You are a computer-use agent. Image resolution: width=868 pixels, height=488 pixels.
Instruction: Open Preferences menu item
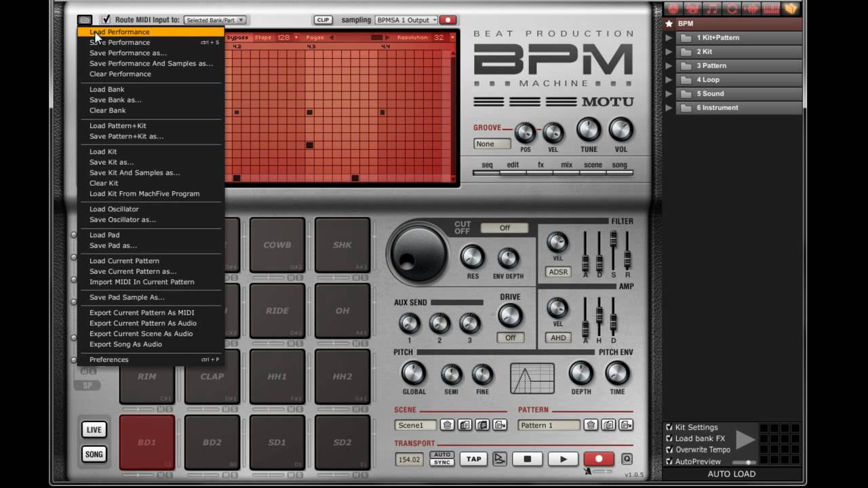coord(151,360)
